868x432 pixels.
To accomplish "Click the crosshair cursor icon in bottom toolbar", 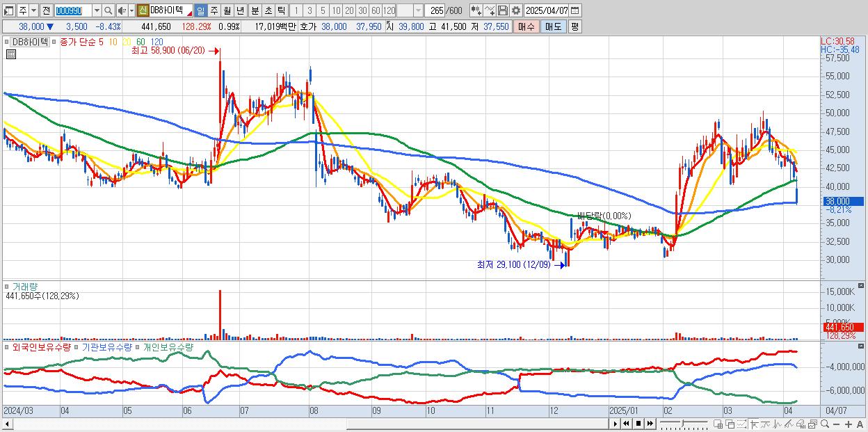I will (x=754, y=424).
